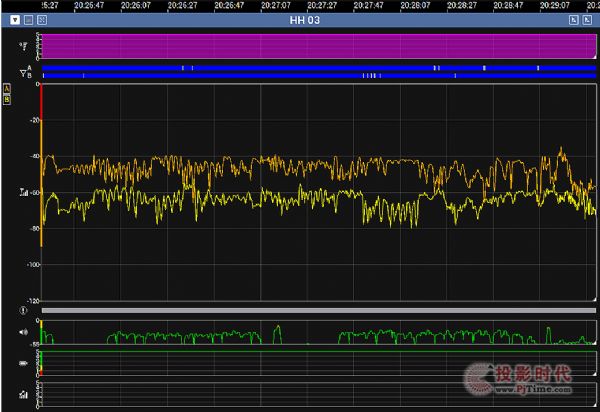The width and height of the screenshot is (600, 412).
Task: Click the purple frequency band strip
Action: click(x=318, y=45)
